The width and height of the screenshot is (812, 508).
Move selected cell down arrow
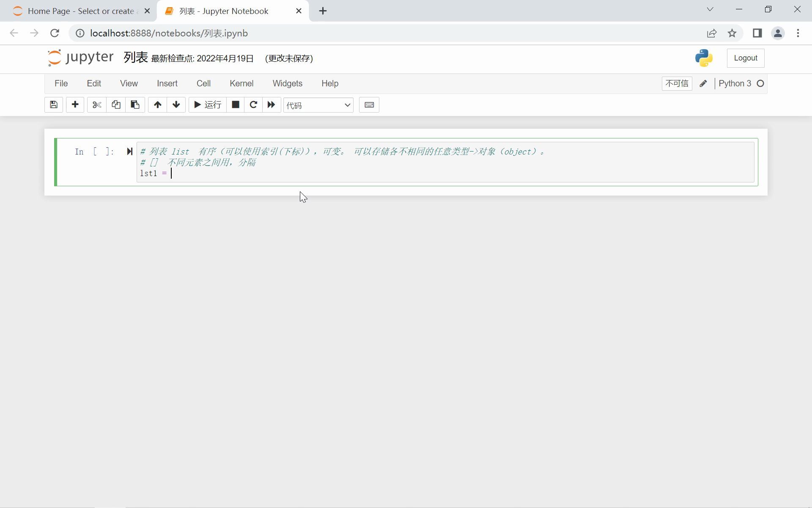[x=176, y=105]
